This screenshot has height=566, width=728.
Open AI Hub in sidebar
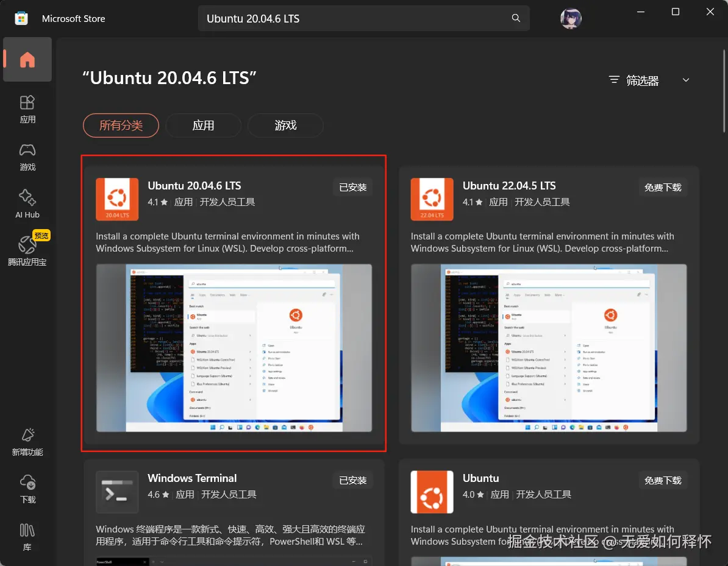[27, 204]
